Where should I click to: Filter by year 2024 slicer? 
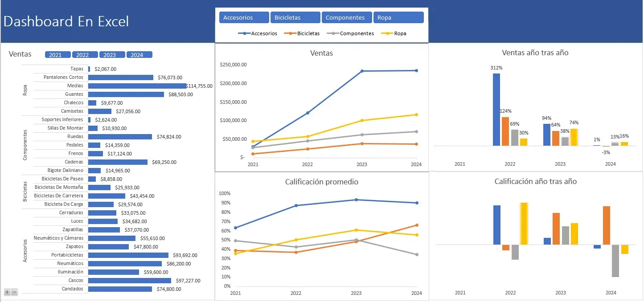pyautogui.click(x=139, y=55)
